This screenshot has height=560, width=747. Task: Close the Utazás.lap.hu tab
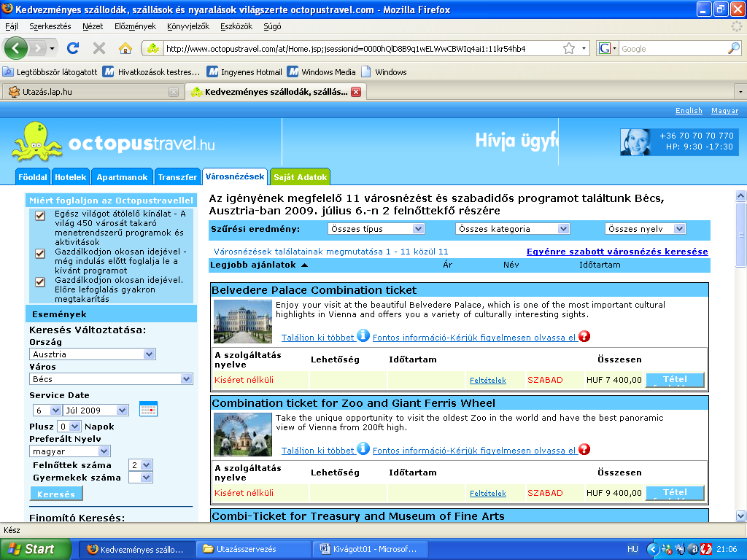click(x=174, y=92)
